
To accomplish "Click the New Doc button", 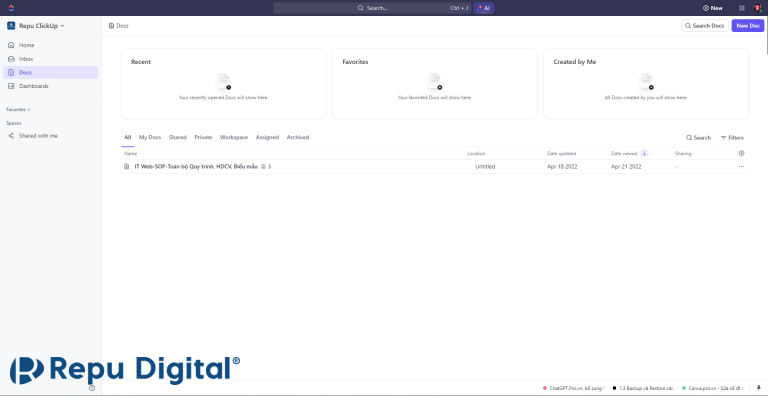I will click(748, 26).
